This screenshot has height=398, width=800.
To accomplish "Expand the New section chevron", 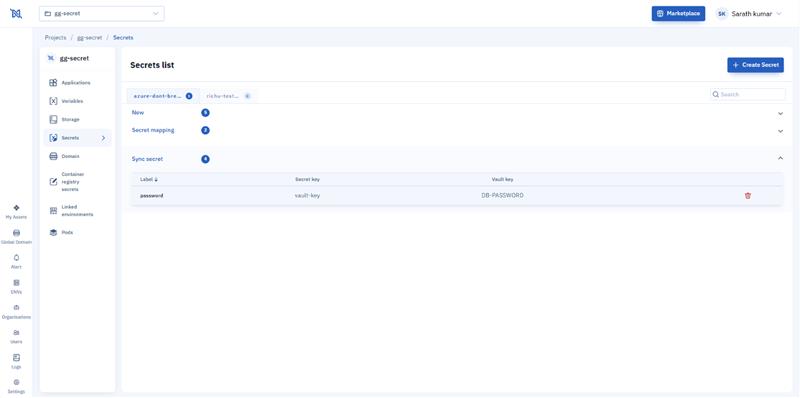I will [x=780, y=113].
